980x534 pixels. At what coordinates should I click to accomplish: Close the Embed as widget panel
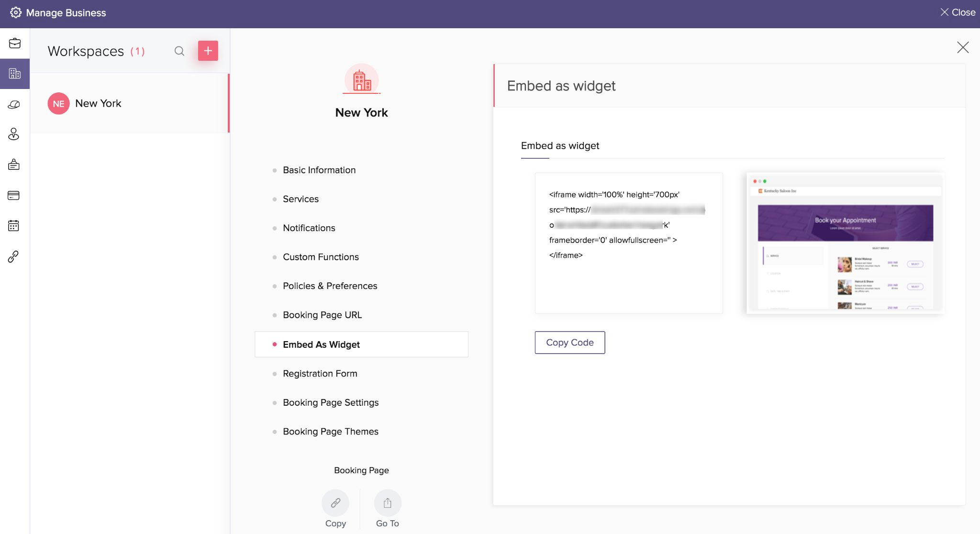(963, 47)
